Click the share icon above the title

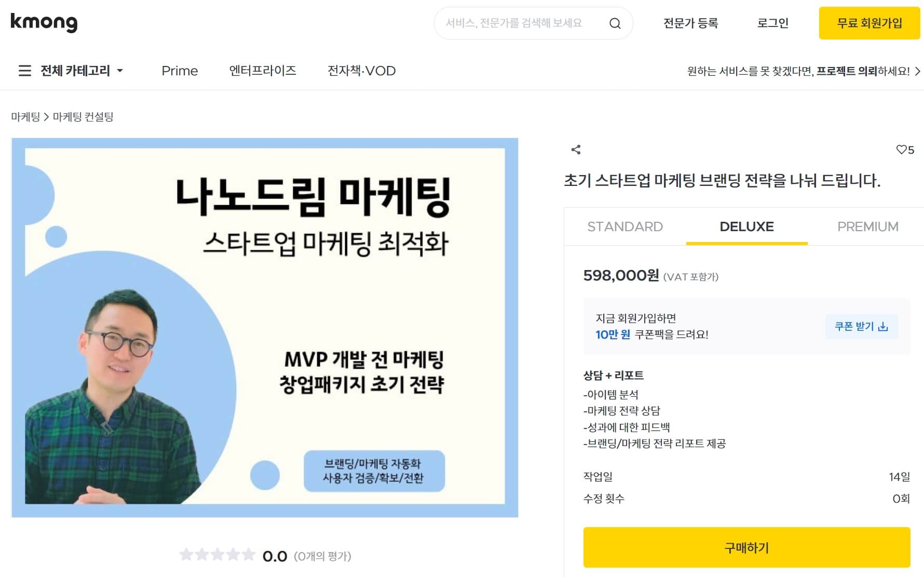576,150
